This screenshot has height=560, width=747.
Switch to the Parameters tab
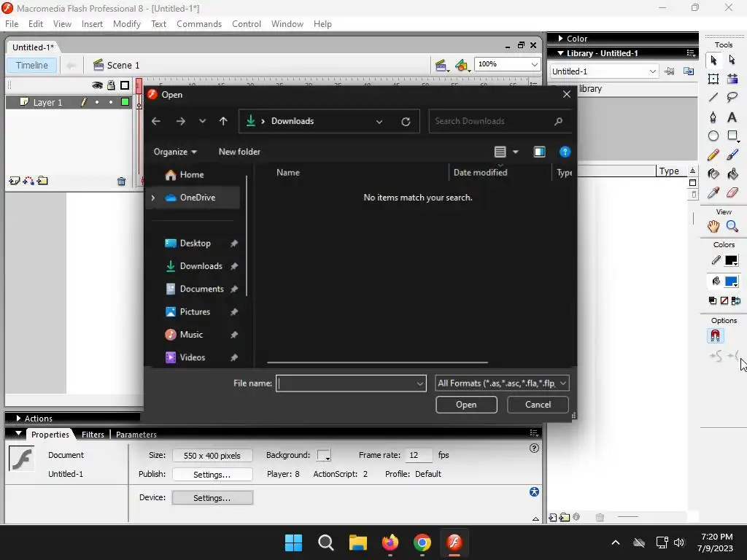[x=136, y=435]
